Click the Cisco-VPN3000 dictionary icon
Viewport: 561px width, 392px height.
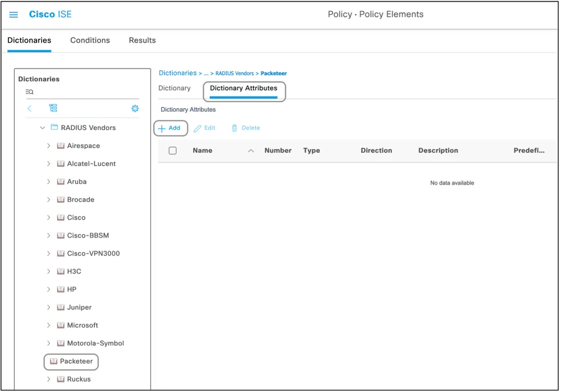[x=61, y=253]
